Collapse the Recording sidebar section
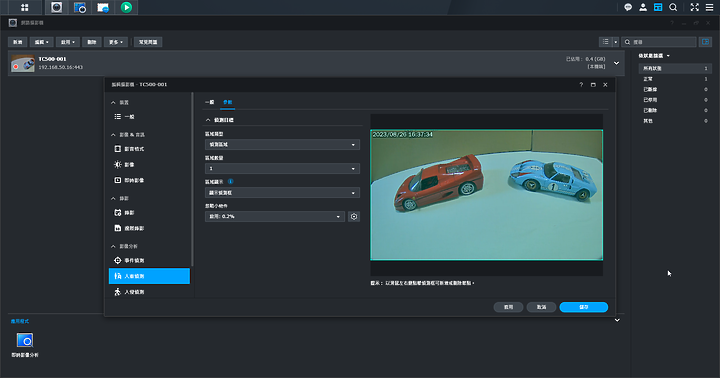Image resolution: width=720 pixels, height=378 pixels. 113,198
